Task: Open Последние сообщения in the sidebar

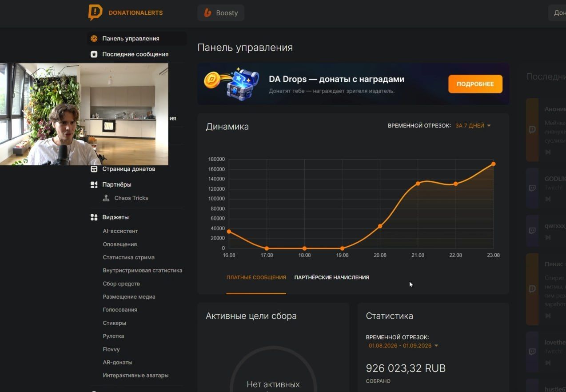Action: tap(136, 54)
